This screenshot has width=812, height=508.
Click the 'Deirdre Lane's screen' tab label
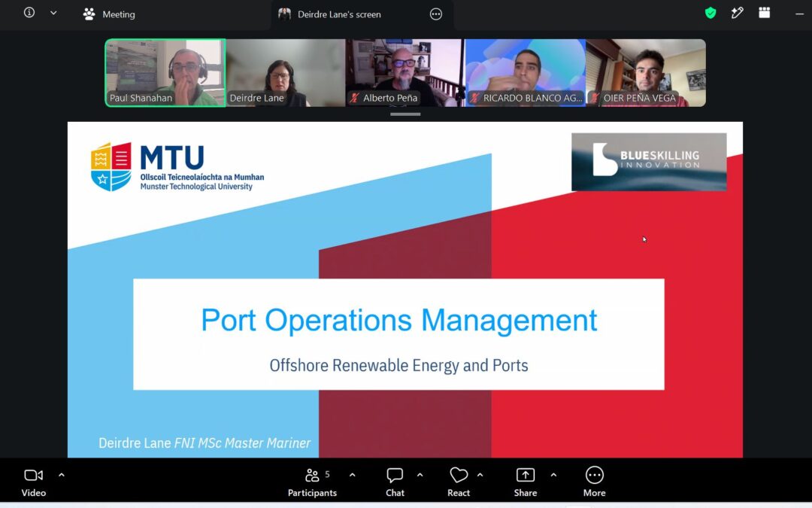(339, 14)
